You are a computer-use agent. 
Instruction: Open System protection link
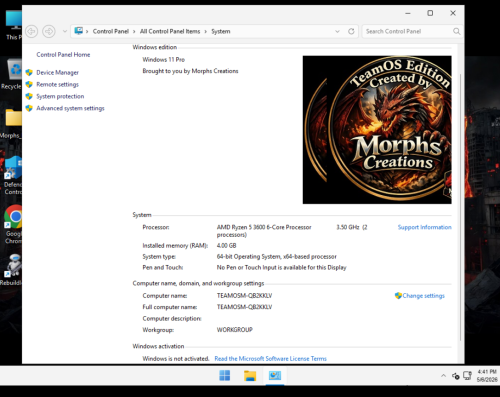coord(60,96)
